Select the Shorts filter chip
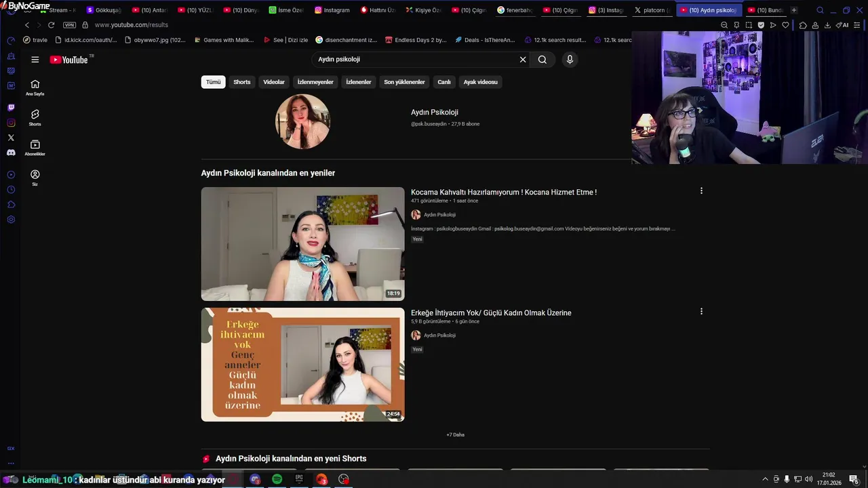 pyautogui.click(x=242, y=82)
